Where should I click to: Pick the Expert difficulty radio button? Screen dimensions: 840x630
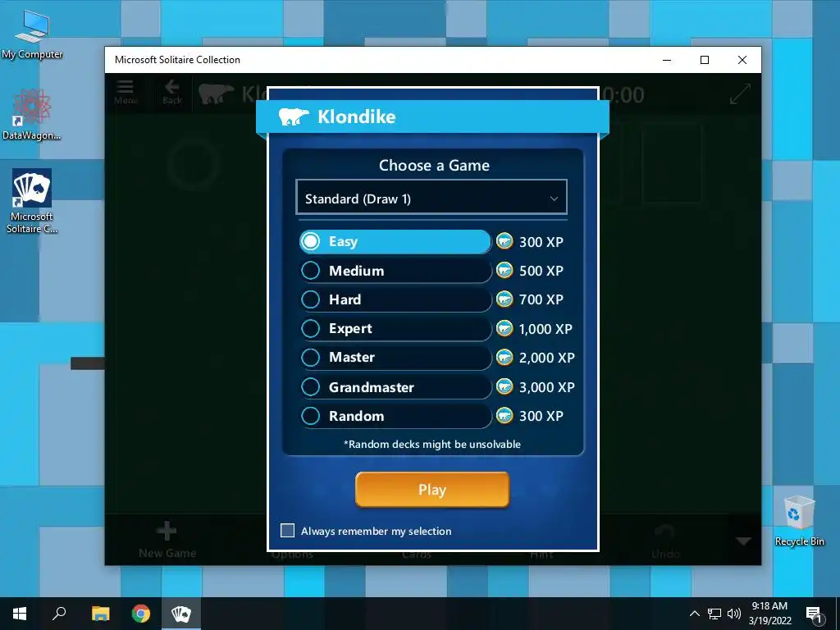pos(311,328)
